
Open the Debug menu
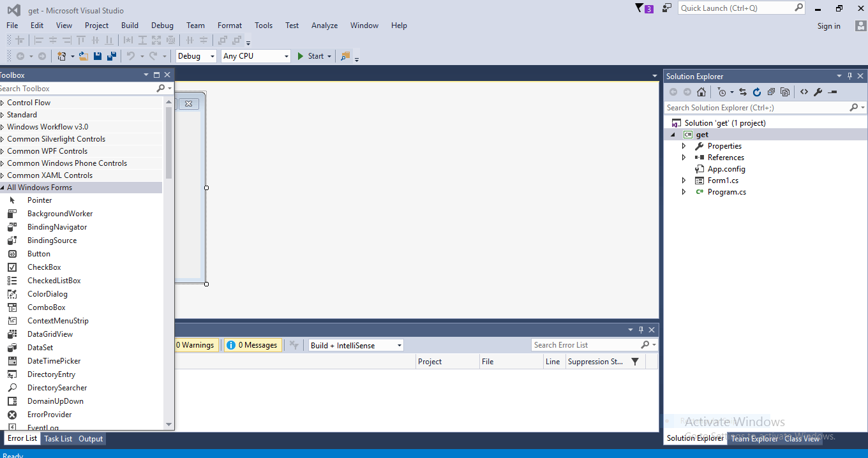pos(162,26)
